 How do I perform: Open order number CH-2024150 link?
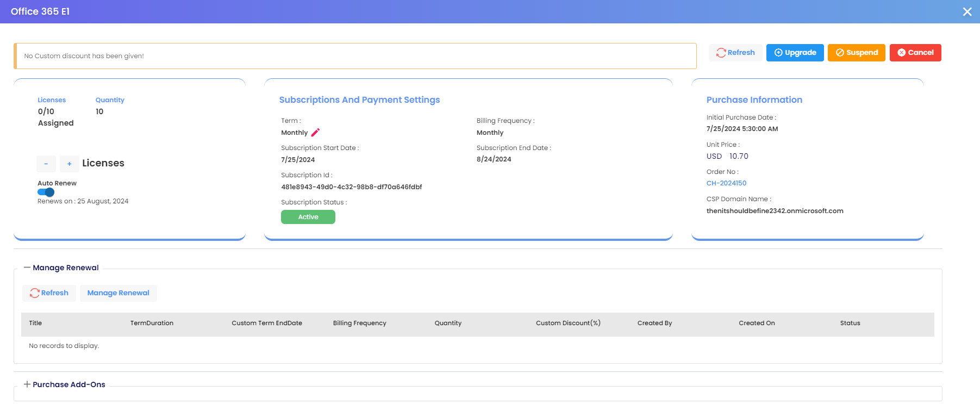coord(726,183)
